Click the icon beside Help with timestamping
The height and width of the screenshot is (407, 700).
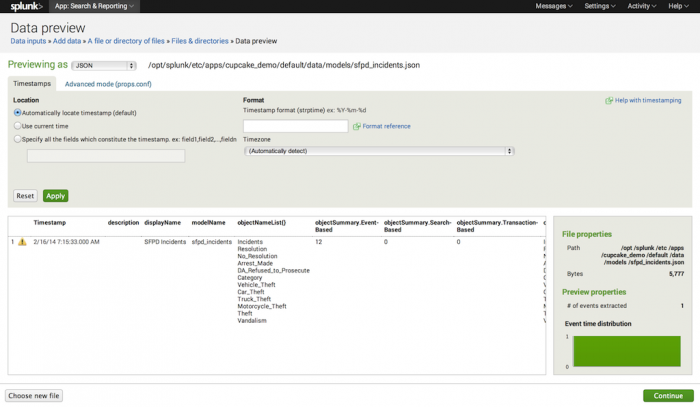pyautogui.click(x=609, y=100)
